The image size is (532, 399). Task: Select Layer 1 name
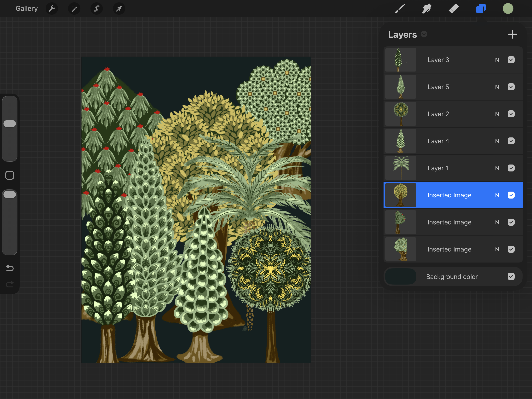[x=438, y=168]
